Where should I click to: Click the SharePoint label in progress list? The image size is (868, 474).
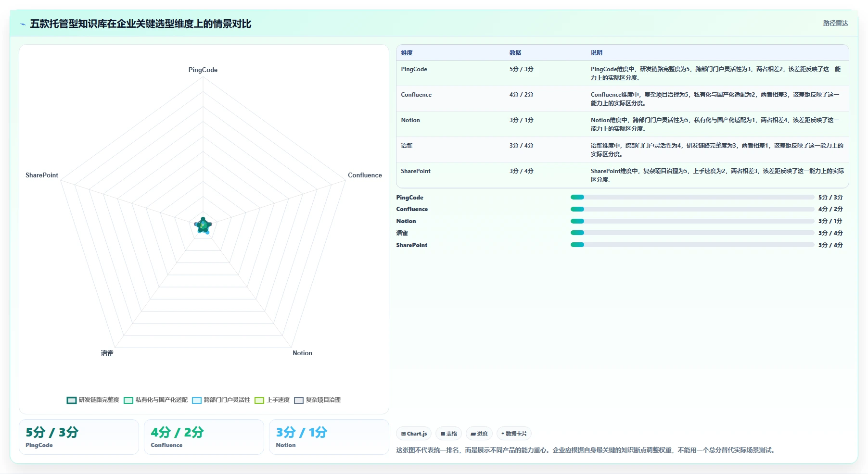[412, 245]
